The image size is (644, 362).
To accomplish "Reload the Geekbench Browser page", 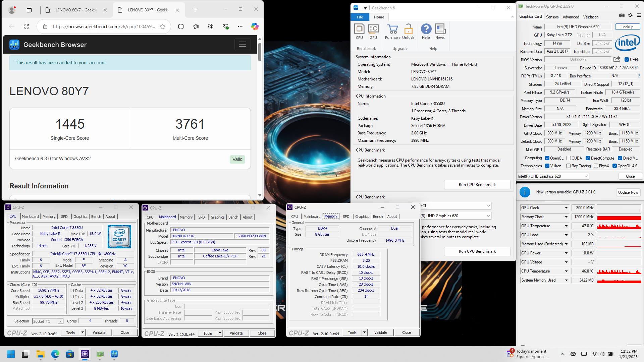I will pyautogui.click(x=26, y=26).
